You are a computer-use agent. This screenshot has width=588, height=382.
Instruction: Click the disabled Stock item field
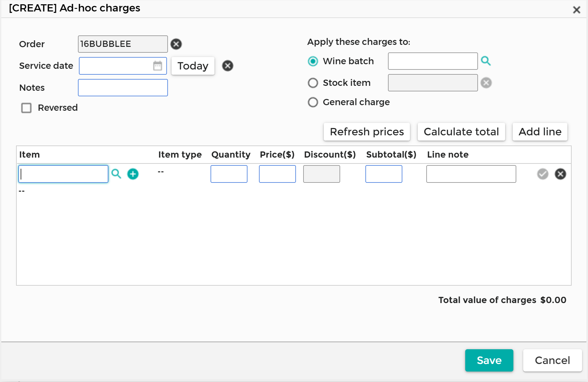pos(433,83)
